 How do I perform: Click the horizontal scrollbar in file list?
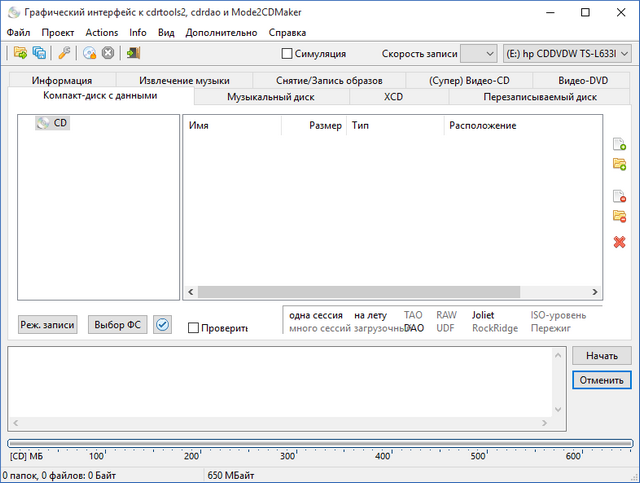[360, 292]
